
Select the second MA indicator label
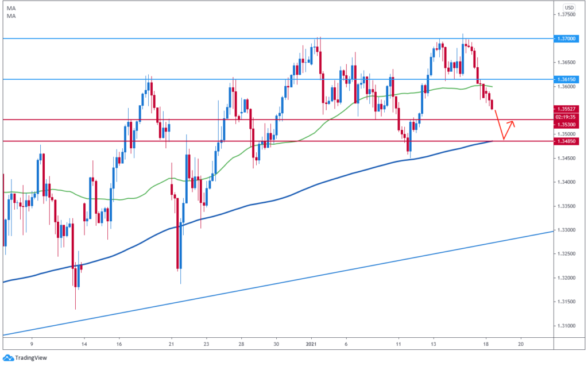(x=11, y=16)
